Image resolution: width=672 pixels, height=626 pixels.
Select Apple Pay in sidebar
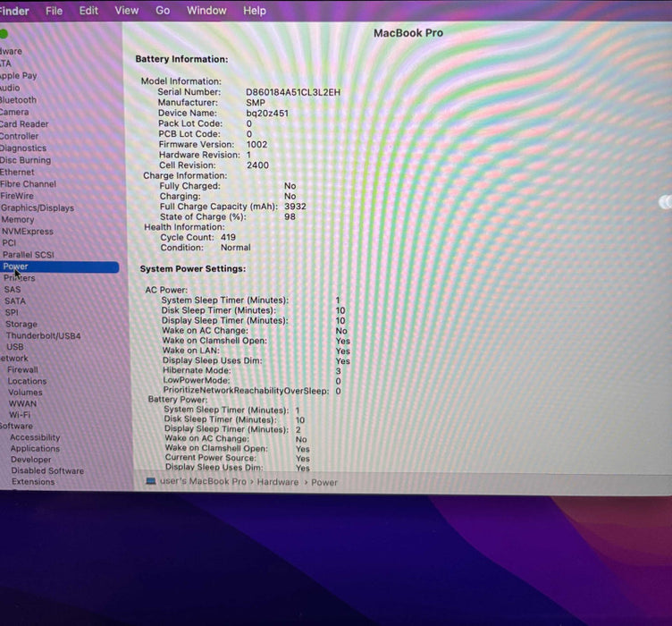point(19,75)
